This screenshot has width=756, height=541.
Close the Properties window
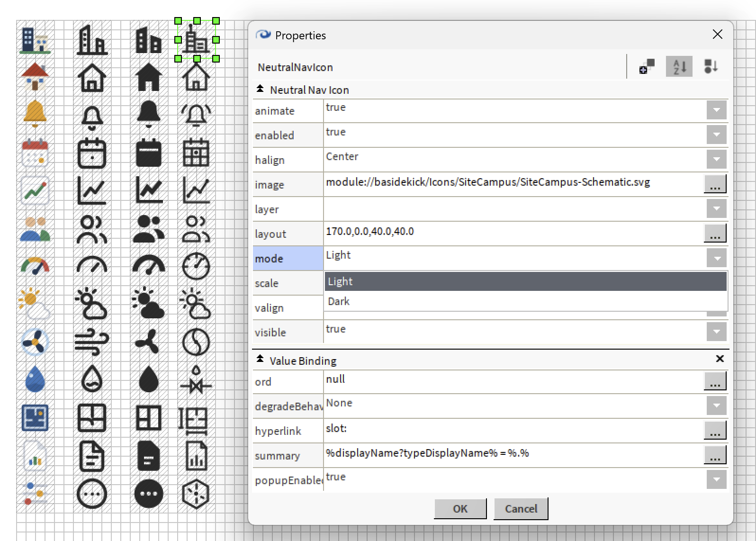coord(717,34)
